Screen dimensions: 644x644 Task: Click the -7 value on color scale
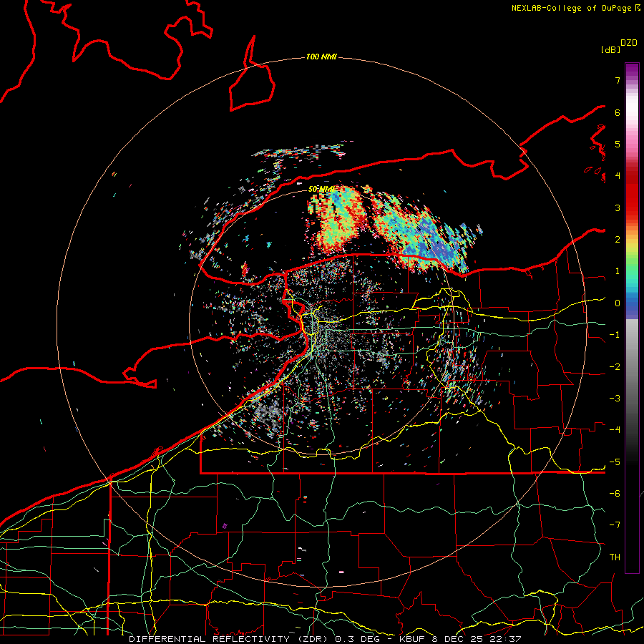click(615, 525)
